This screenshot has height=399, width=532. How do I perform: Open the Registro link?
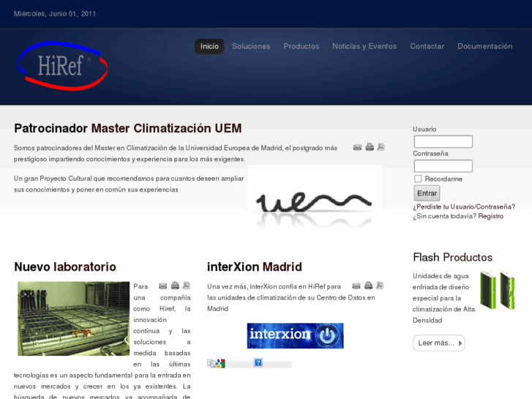click(x=490, y=216)
